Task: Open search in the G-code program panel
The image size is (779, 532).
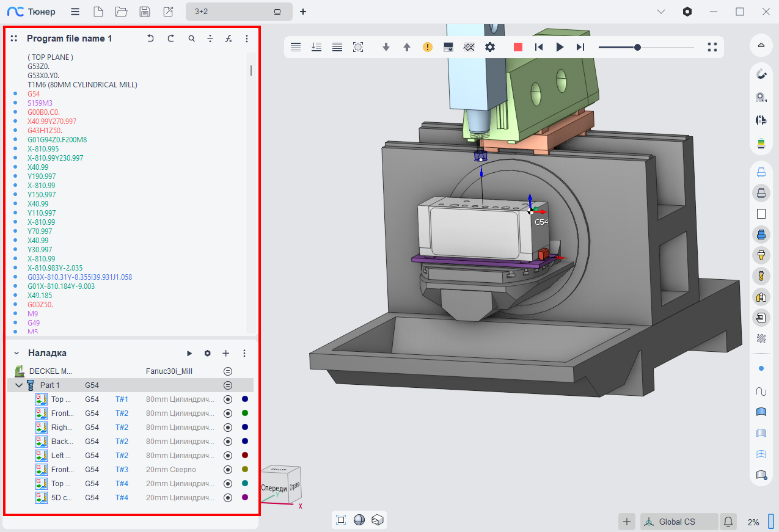Action: 191,38
